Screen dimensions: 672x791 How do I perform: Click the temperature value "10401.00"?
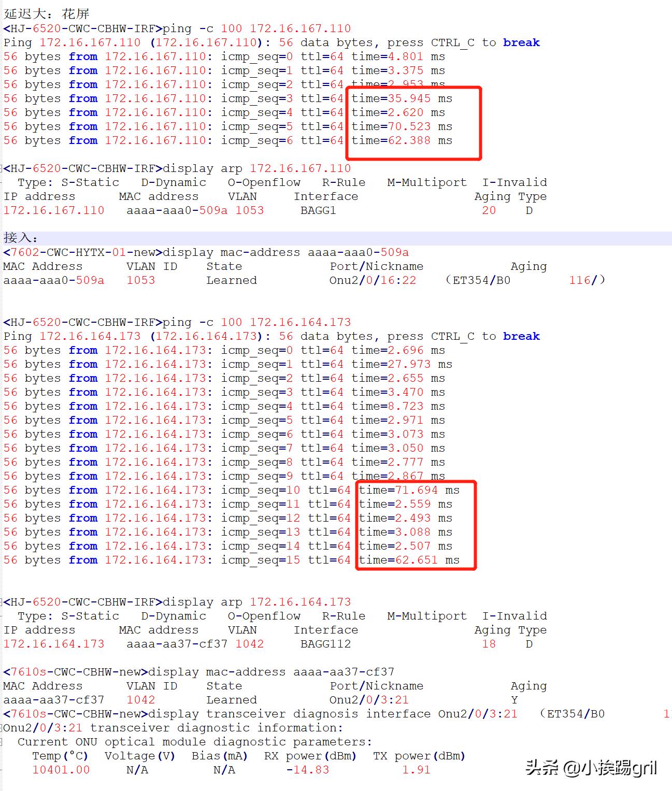(61, 770)
